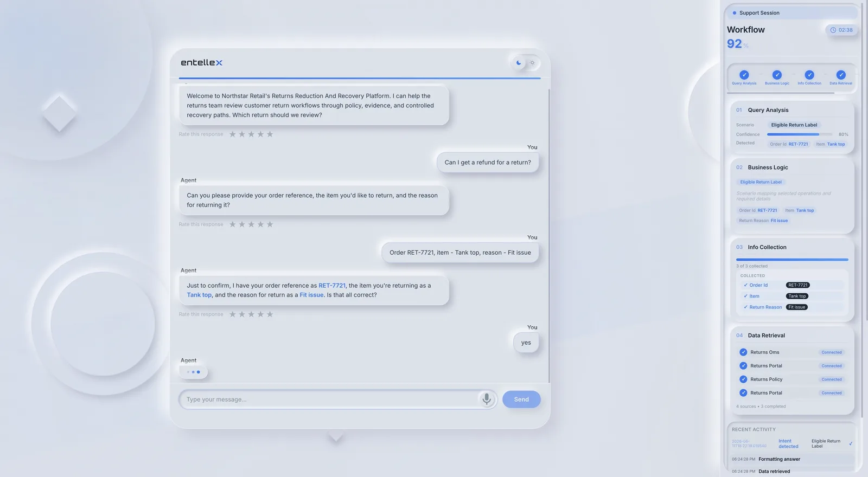Viewport: 868px width, 477px height.
Task: Click the Connected badge for Returns Oms
Action: (x=831, y=352)
